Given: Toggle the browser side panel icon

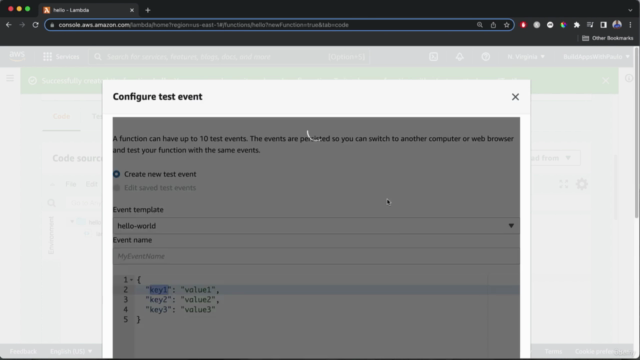Looking at the screenshot, I should click(603, 25).
